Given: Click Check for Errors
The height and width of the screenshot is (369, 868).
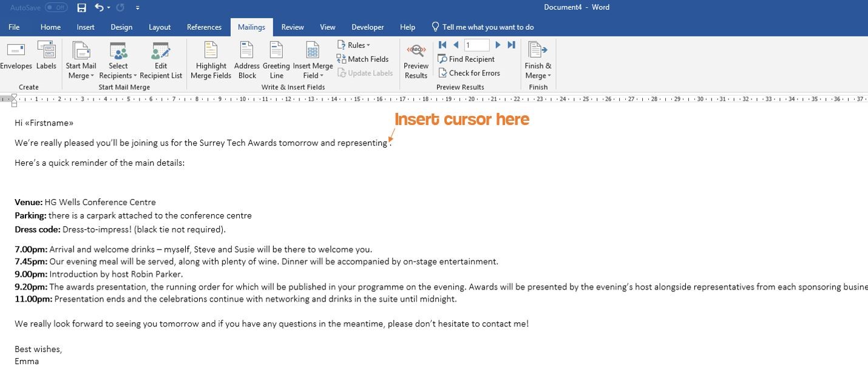Looking at the screenshot, I should tap(469, 73).
